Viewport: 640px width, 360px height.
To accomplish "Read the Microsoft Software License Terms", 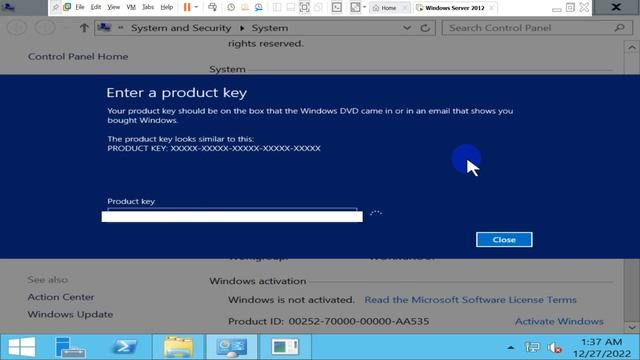I will pyautogui.click(x=470, y=300).
